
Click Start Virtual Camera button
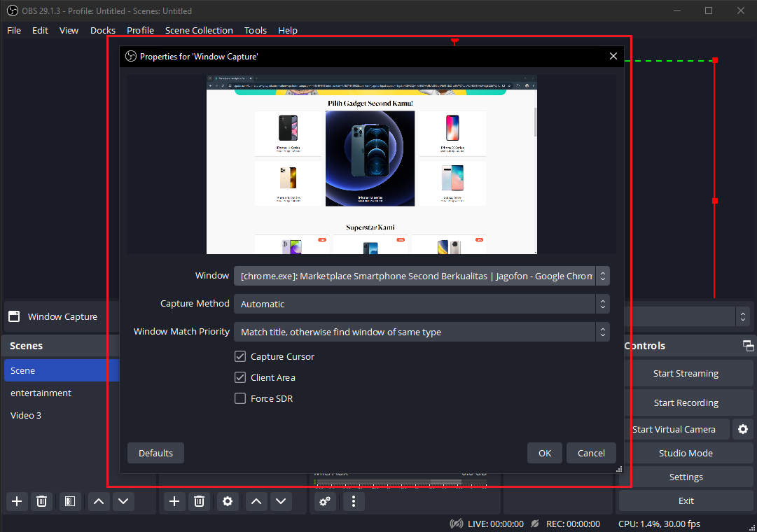(674, 429)
